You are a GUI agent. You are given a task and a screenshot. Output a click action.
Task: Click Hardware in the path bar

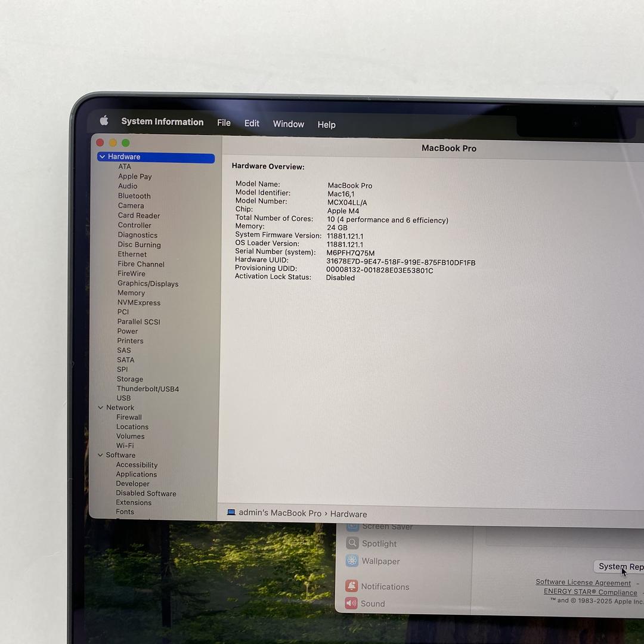(349, 514)
